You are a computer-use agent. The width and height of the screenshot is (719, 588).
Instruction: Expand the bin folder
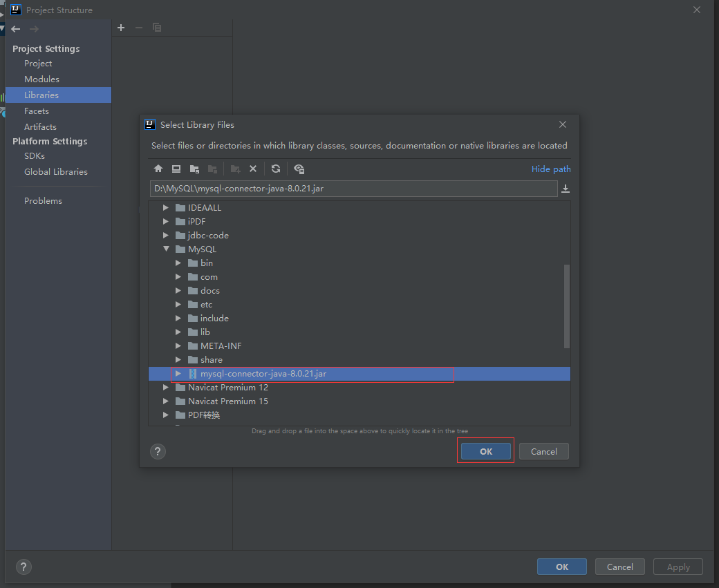(x=178, y=263)
